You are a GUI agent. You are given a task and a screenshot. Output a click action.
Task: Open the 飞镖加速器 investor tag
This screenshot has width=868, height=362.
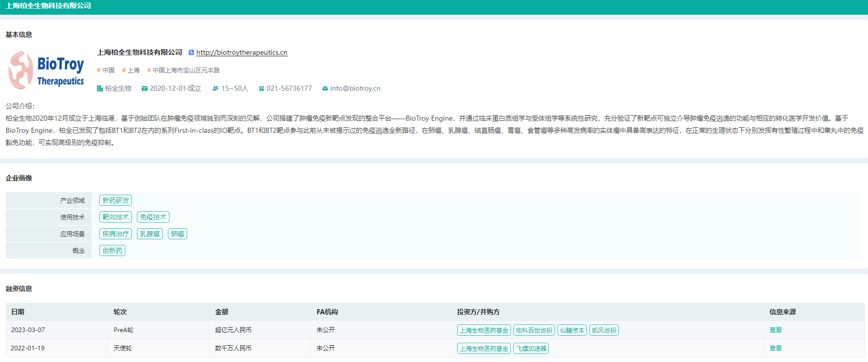(531, 349)
